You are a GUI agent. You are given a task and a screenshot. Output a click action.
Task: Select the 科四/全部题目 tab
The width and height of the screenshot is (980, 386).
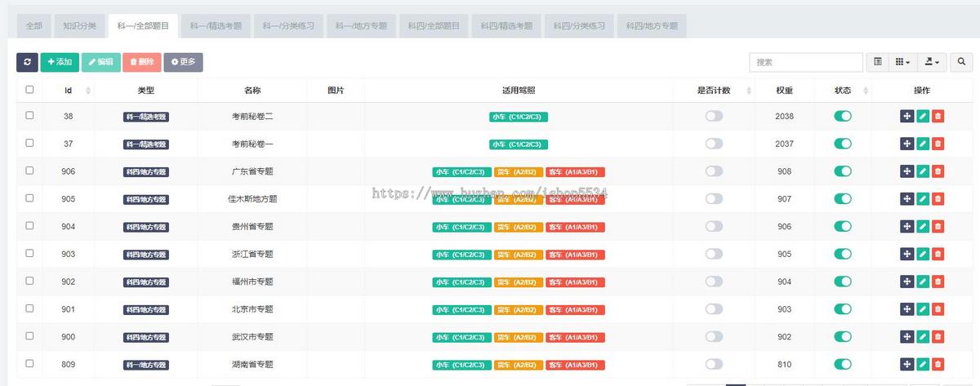[x=434, y=25]
